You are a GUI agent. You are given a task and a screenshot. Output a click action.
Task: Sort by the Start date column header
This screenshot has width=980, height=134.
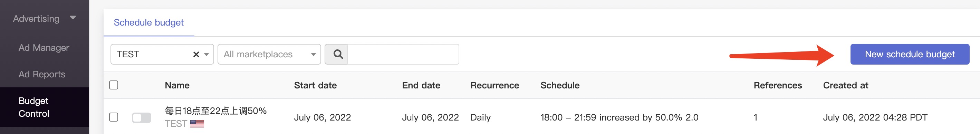[x=315, y=85]
